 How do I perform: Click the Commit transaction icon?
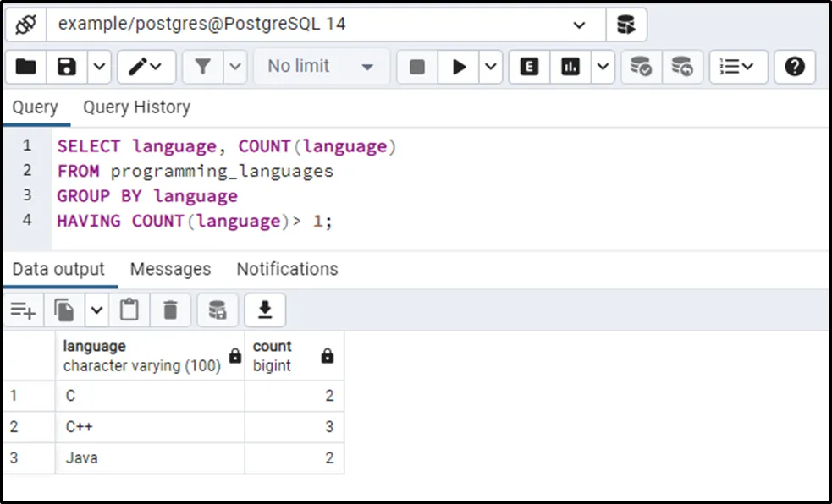click(641, 67)
